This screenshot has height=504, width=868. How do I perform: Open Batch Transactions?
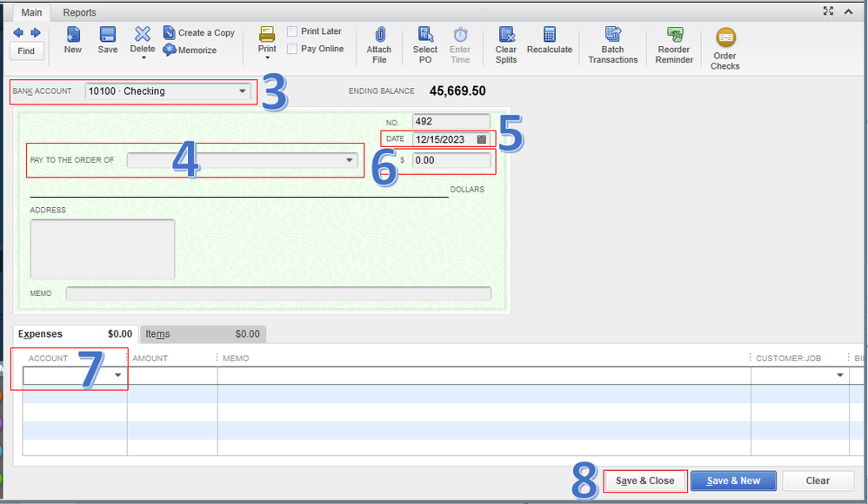613,45
